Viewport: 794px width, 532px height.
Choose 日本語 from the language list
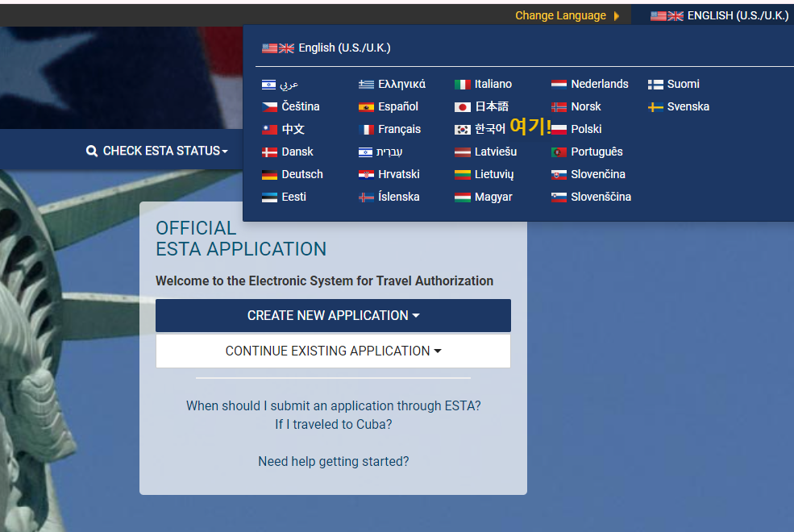pyautogui.click(x=491, y=107)
